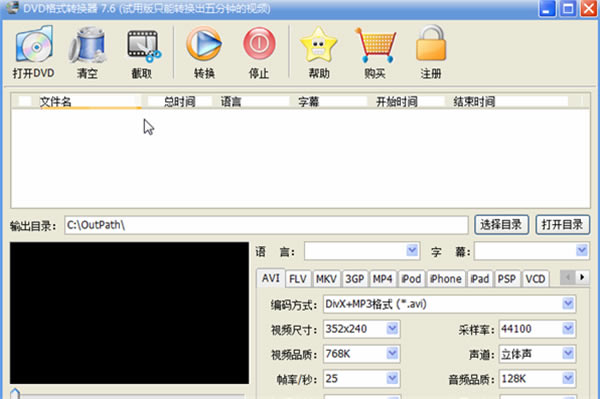Switch to the iPod format tab
Screen dimensions: 600x399
coord(411,279)
